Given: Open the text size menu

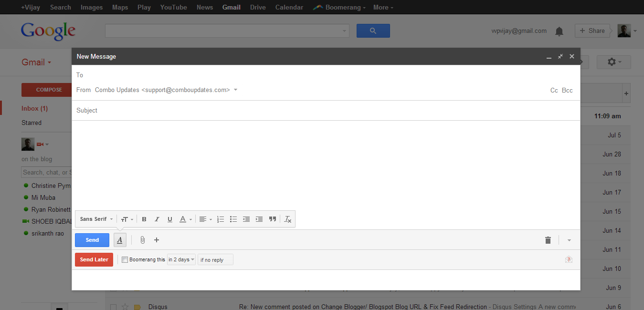Looking at the screenshot, I should (127, 219).
